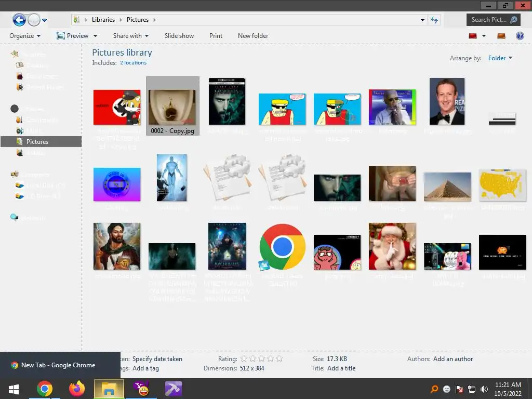Click the volume speaker tray icon
The width and height of the screenshot is (532, 399).
pos(484,389)
